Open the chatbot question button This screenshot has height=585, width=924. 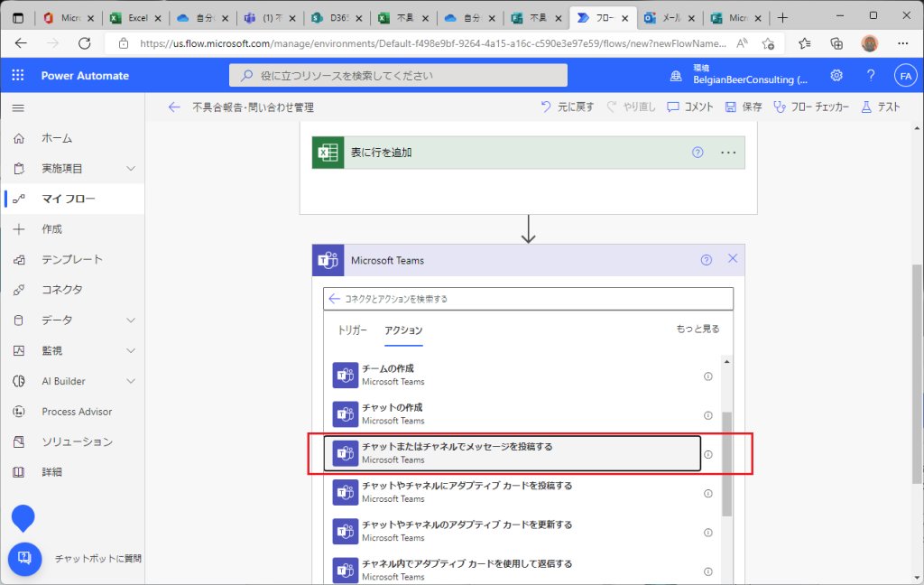24,559
